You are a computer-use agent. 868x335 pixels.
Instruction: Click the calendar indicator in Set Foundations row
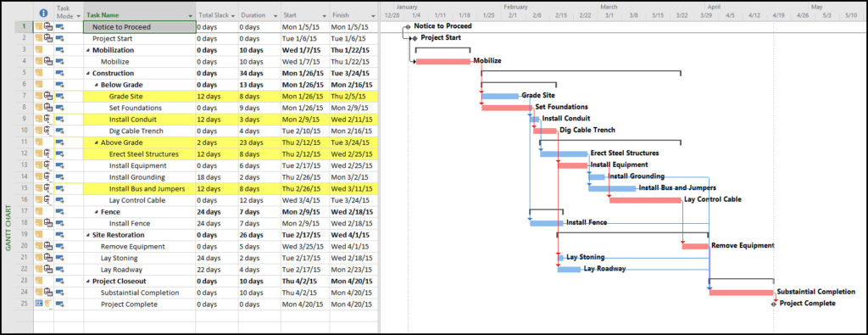tap(47, 108)
